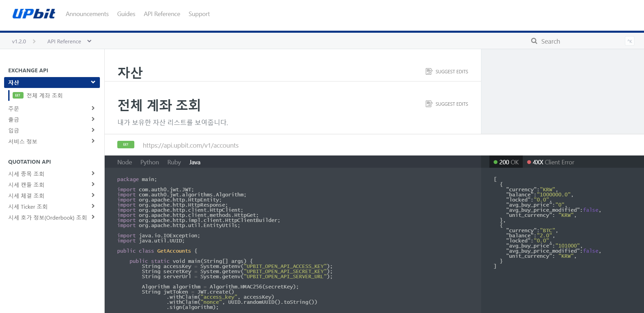Viewport: 644px width, 313px height.
Task: Expand 시세 호가 정보(Orderbook) 조회 section
Action: pyautogui.click(x=52, y=217)
